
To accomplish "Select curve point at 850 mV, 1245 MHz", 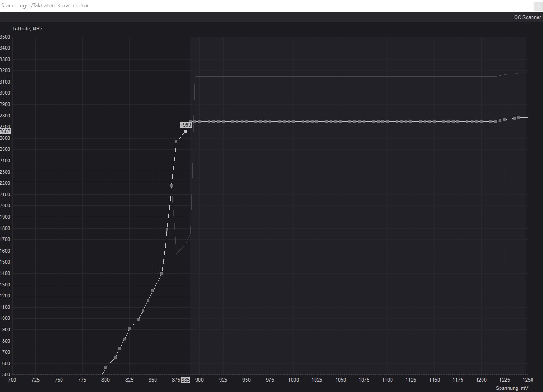I will pos(153,291).
